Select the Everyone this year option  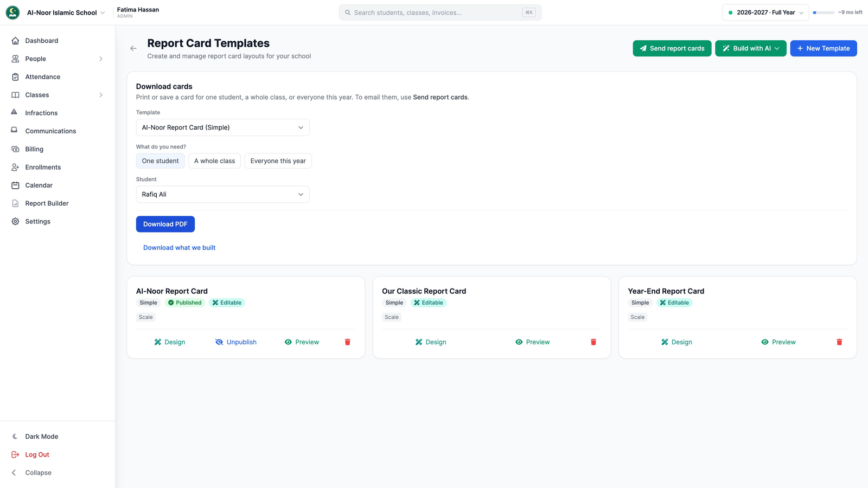click(278, 161)
